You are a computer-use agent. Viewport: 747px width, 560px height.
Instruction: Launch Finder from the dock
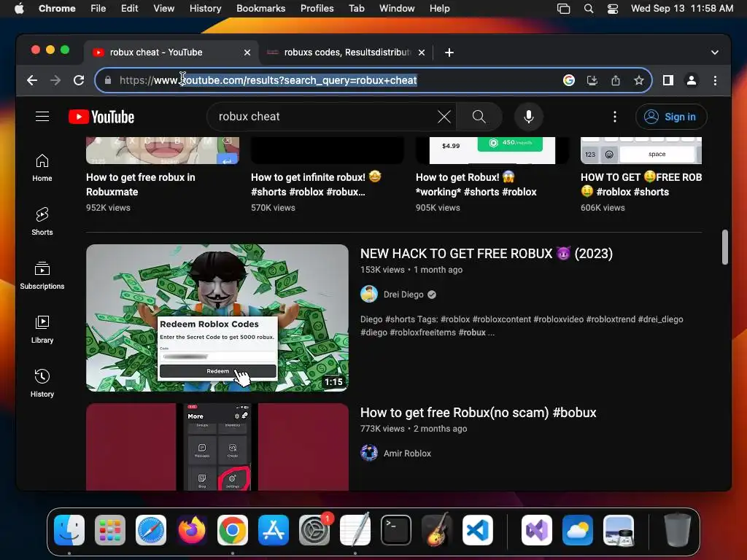(69, 530)
